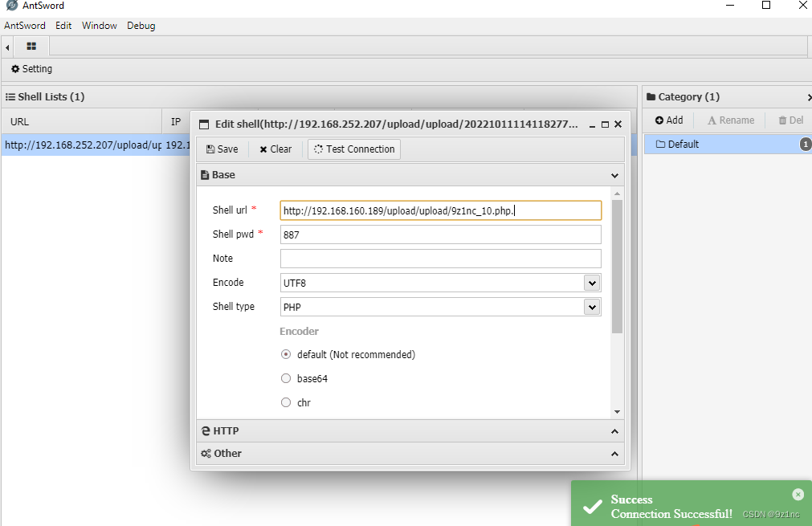The image size is (812, 526).
Task: Select the default encoder radio
Action: pos(286,355)
